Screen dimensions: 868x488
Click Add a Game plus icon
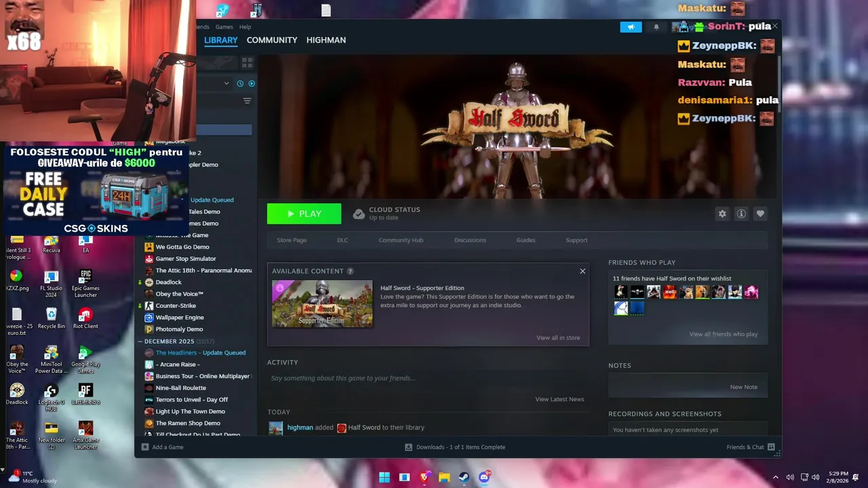145,447
